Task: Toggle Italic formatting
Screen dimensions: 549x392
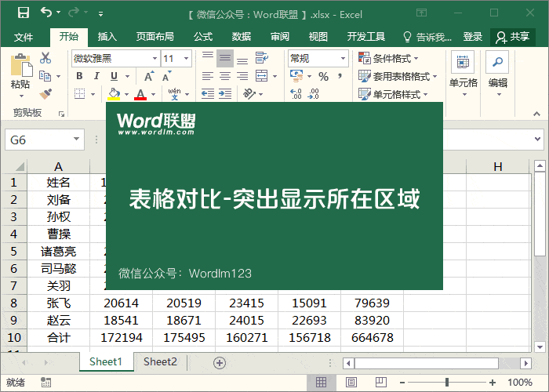Action: coord(96,76)
